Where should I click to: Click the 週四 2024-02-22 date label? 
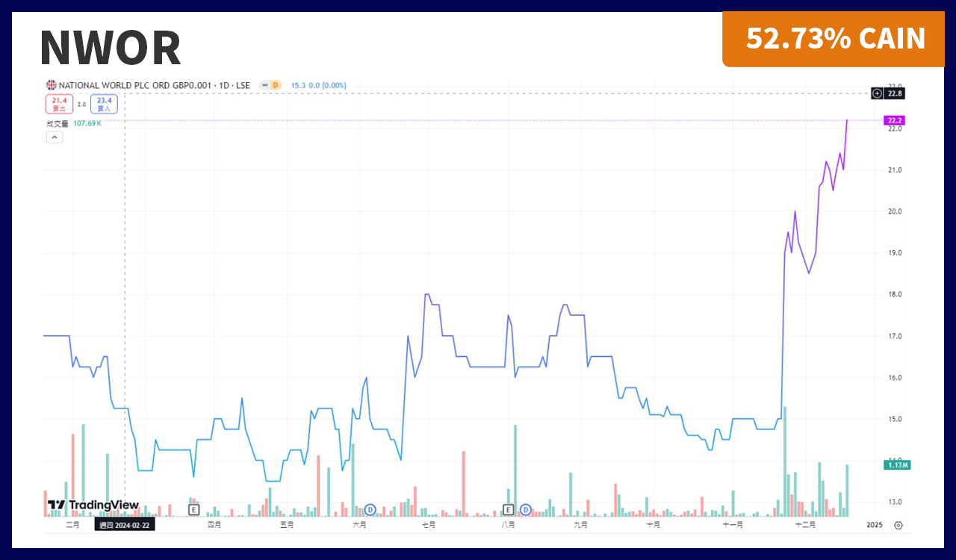coord(125,525)
